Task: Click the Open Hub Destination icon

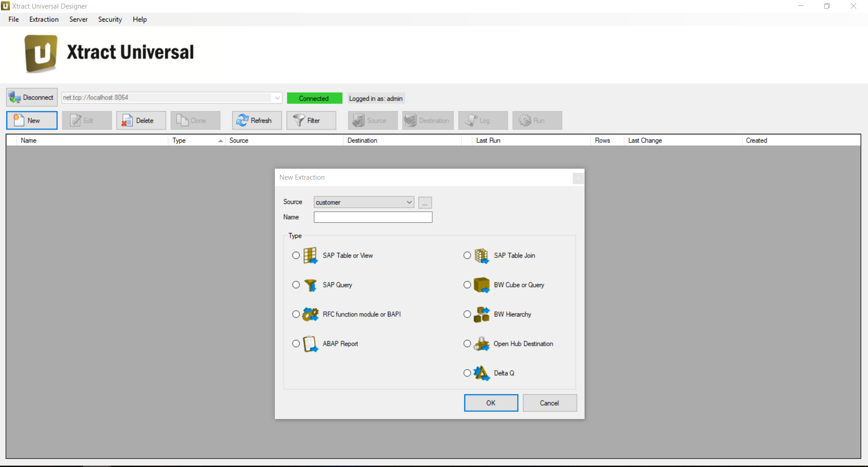Action: [481, 344]
